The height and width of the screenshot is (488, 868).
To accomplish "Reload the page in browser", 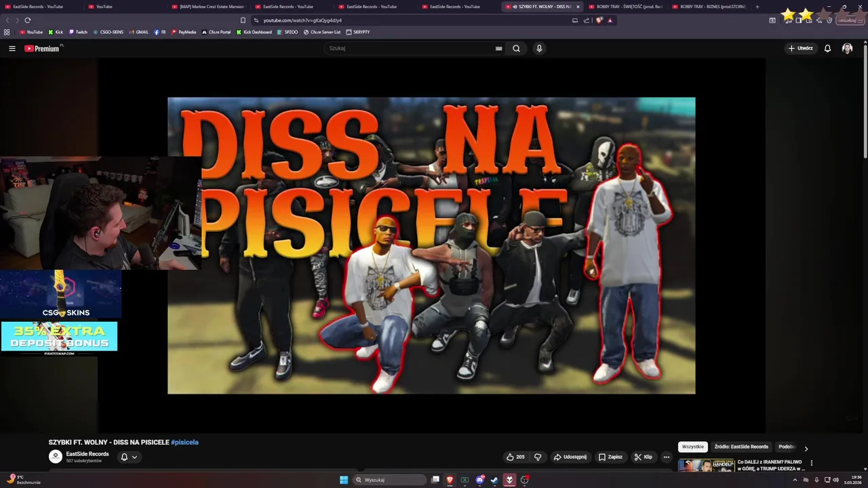I will pyautogui.click(x=27, y=20).
